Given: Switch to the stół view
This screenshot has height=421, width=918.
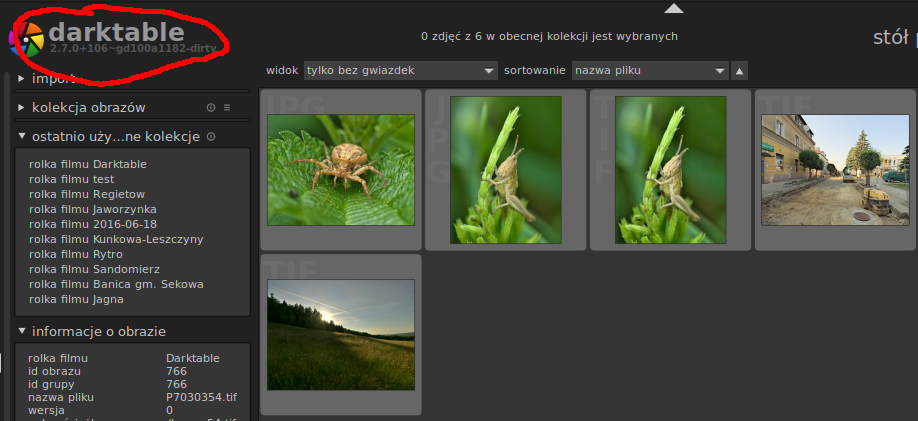Looking at the screenshot, I should [890, 38].
